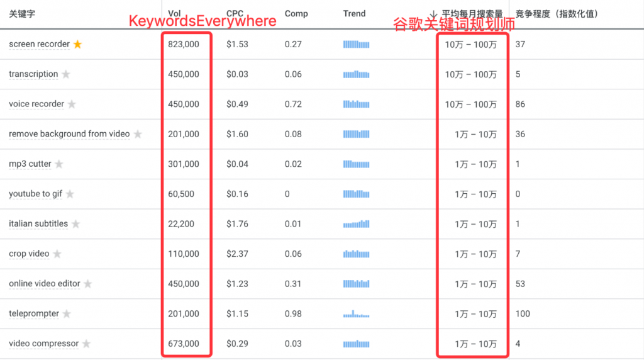
Task: Open trend chart for crop video
Action: point(356,254)
